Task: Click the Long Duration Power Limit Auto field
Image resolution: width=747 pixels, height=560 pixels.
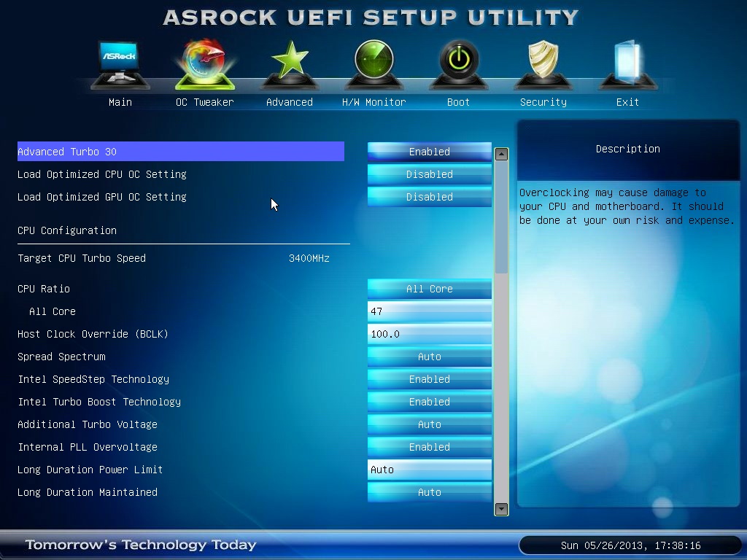Action: pyautogui.click(x=429, y=470)
